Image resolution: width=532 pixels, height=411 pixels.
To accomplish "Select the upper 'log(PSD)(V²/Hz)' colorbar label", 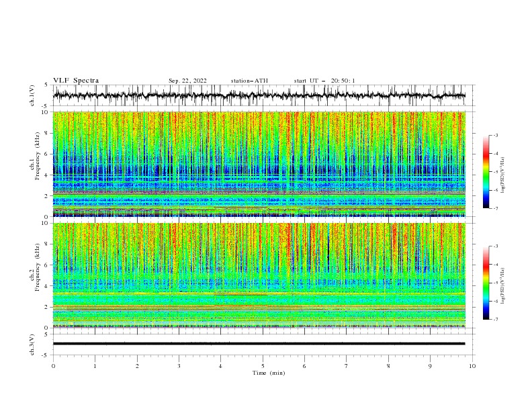I will pos(503,175).
